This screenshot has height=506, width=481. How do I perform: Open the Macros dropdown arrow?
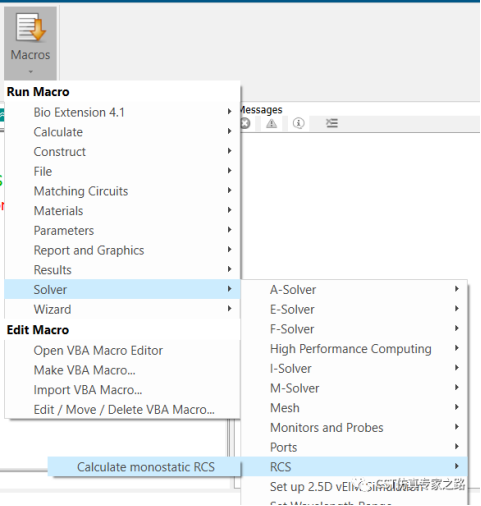(x=31, y=71)
